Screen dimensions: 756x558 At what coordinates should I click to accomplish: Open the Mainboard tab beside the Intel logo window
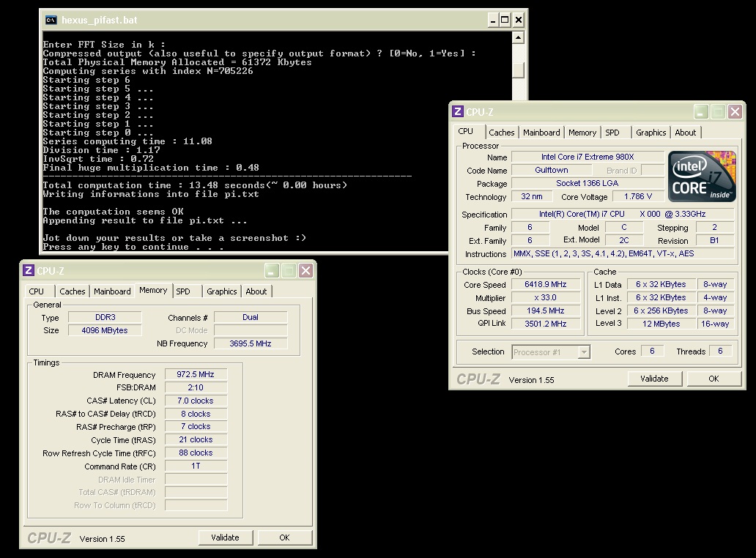click(541, 133)
